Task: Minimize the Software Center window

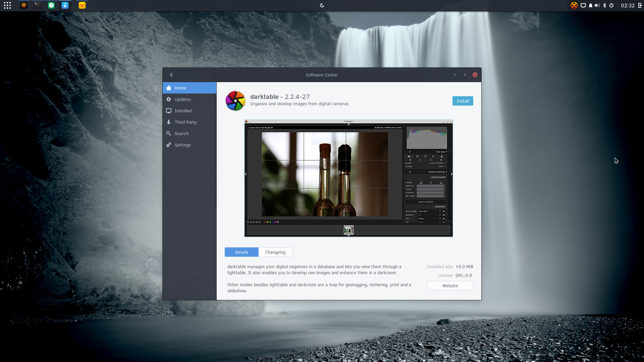Action: [x=455, y=75]
